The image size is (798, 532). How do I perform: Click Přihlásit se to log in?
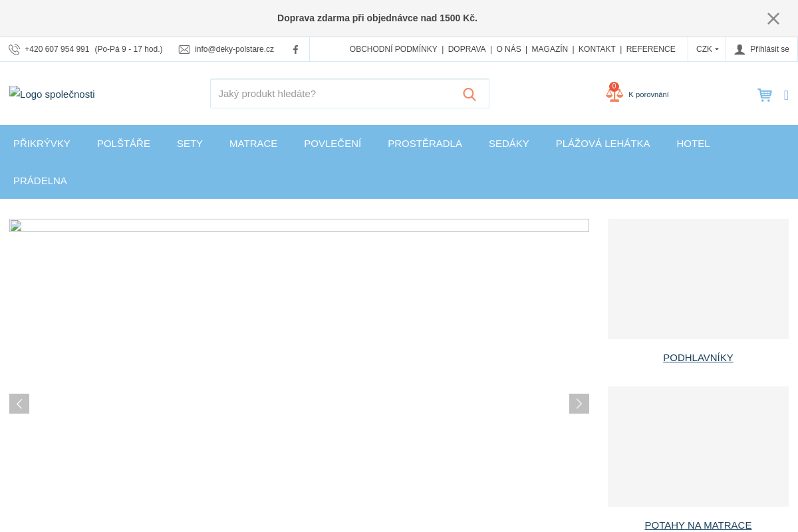[769, 49]
